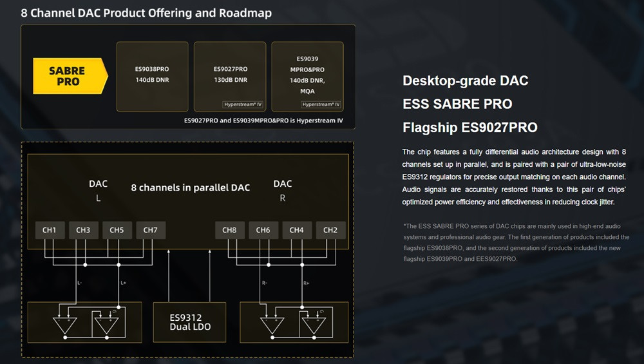Screen dimensions: 644x364
Task: Click the CH1 channel box
Action: tap(50, 230)
